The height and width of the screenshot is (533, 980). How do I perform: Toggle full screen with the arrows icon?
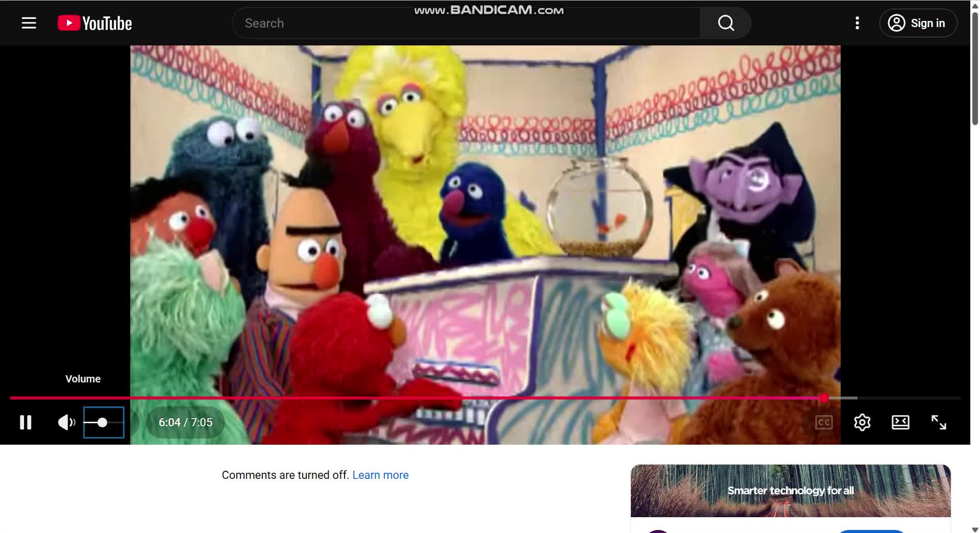[939, 422]
